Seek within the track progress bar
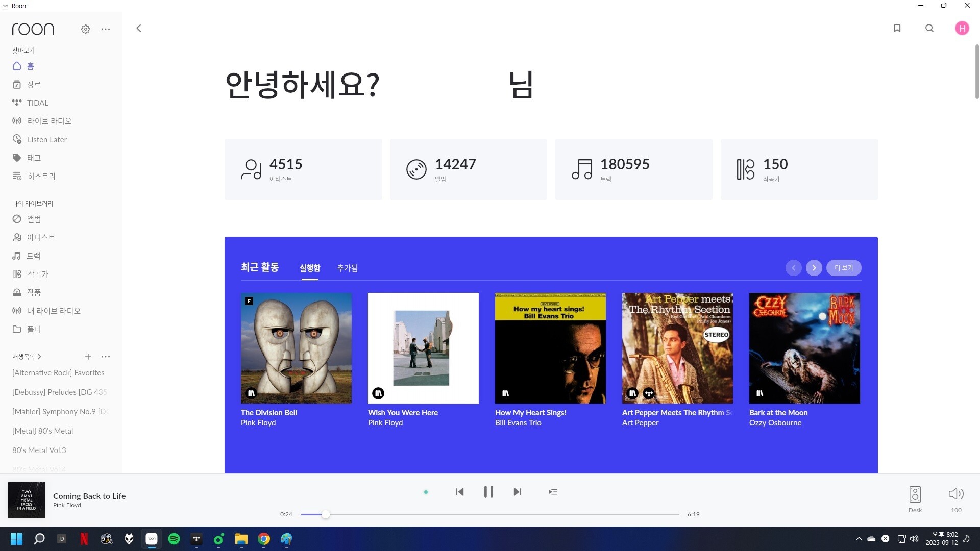This screenshot has width=980, height=551. point(490,514)
